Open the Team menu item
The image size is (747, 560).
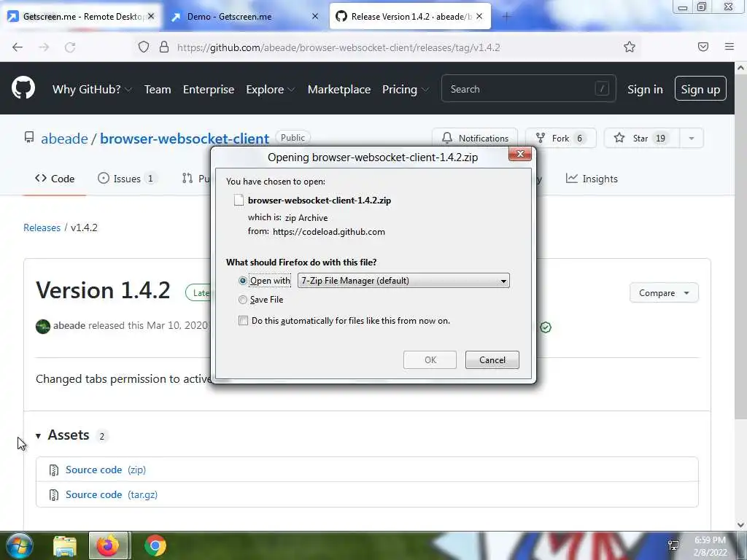[158, 90]
